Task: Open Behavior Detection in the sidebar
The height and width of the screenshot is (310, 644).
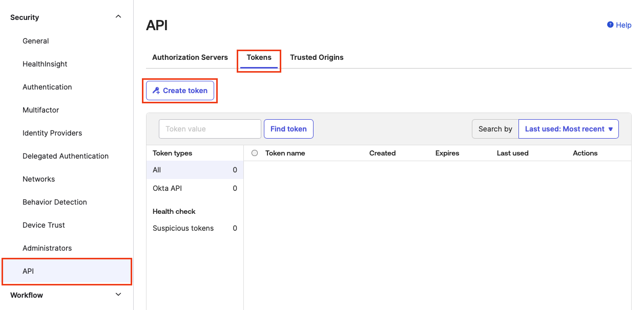Action: tap(55, 202)
